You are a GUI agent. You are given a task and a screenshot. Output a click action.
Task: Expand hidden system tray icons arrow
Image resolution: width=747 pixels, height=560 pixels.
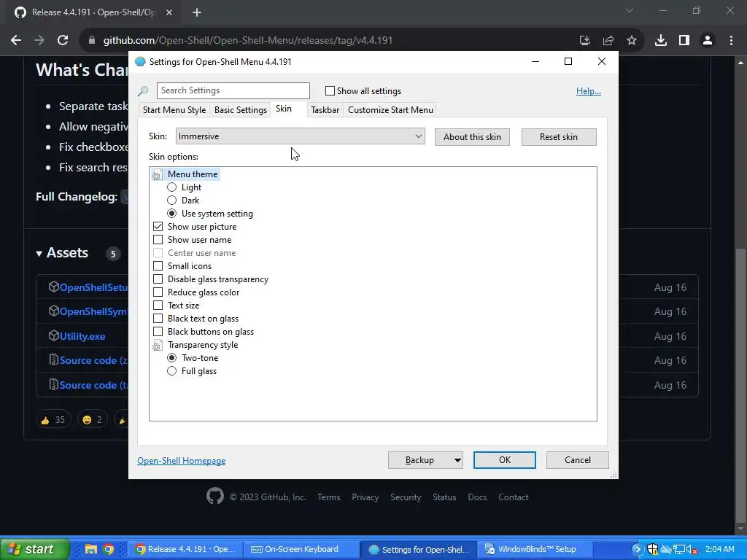[x=638, y=549]
